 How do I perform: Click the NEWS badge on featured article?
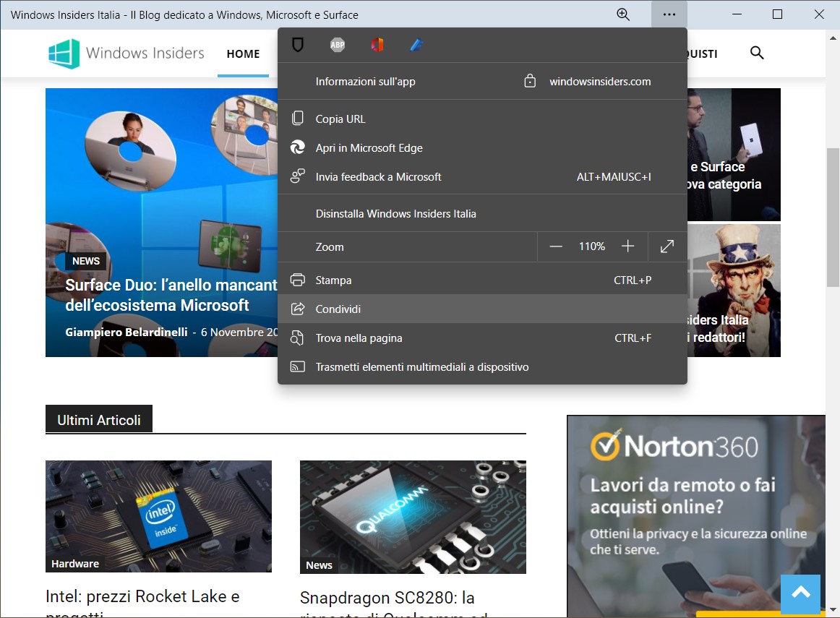tap(86, 261)
